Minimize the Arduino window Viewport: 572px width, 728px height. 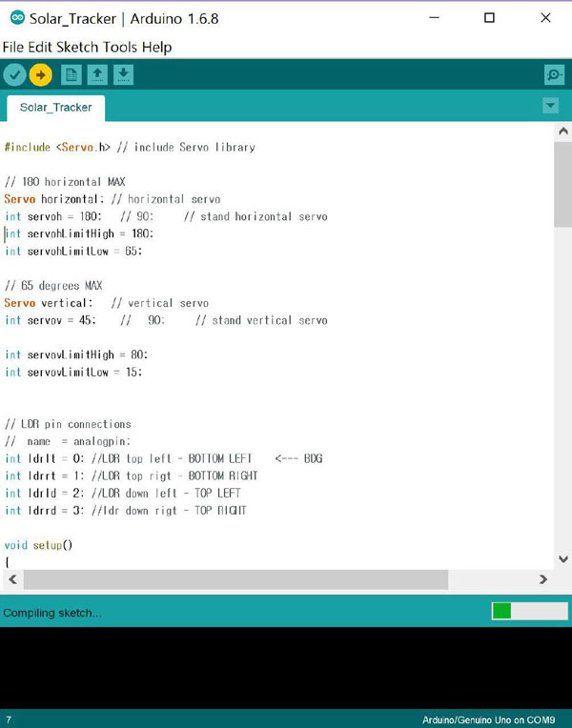click(x=434, y=18)
